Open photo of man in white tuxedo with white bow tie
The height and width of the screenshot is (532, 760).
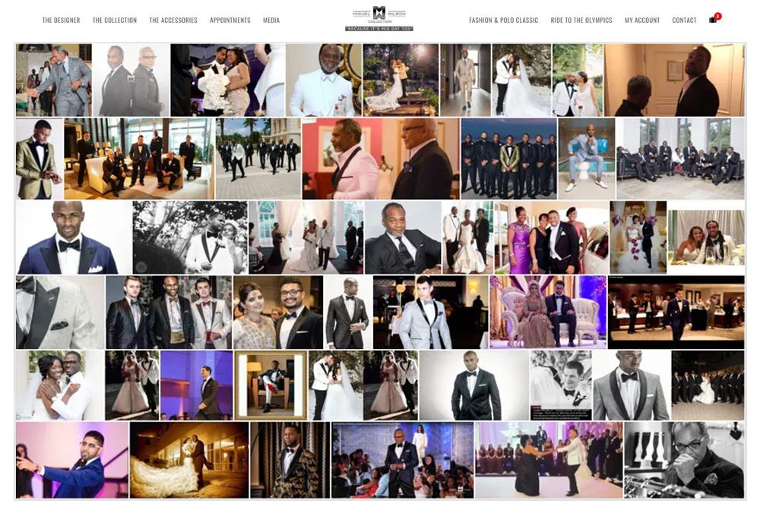[x=324, y=80]
